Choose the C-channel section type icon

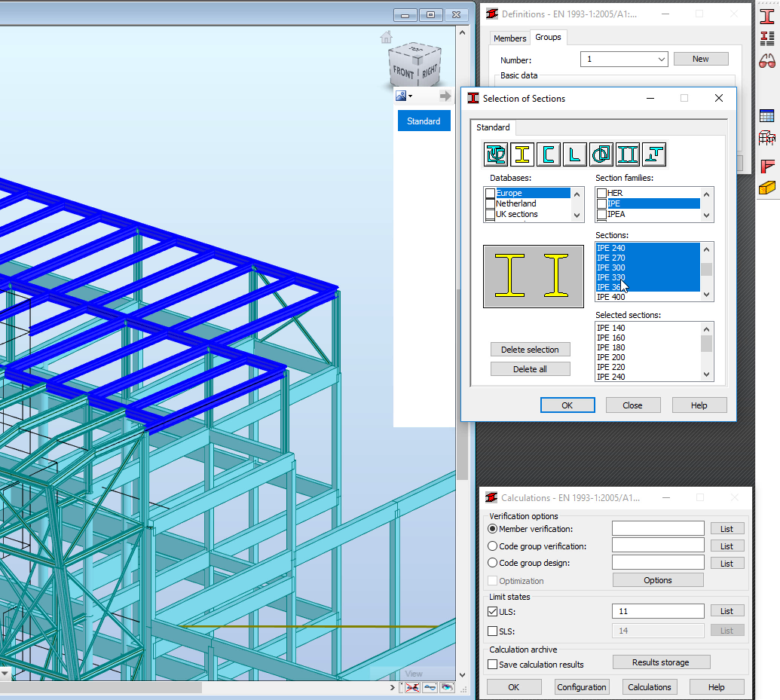coord(549,154)
